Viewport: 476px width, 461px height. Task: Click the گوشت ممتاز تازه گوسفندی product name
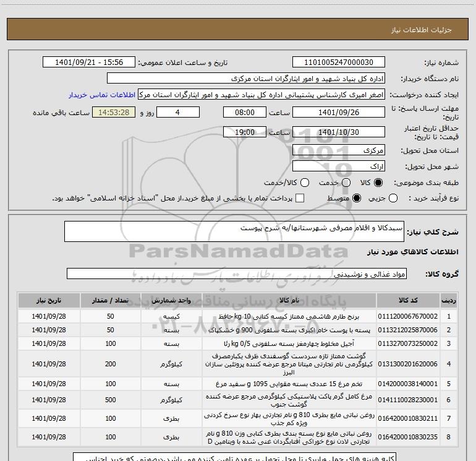[x=289, y=364]
